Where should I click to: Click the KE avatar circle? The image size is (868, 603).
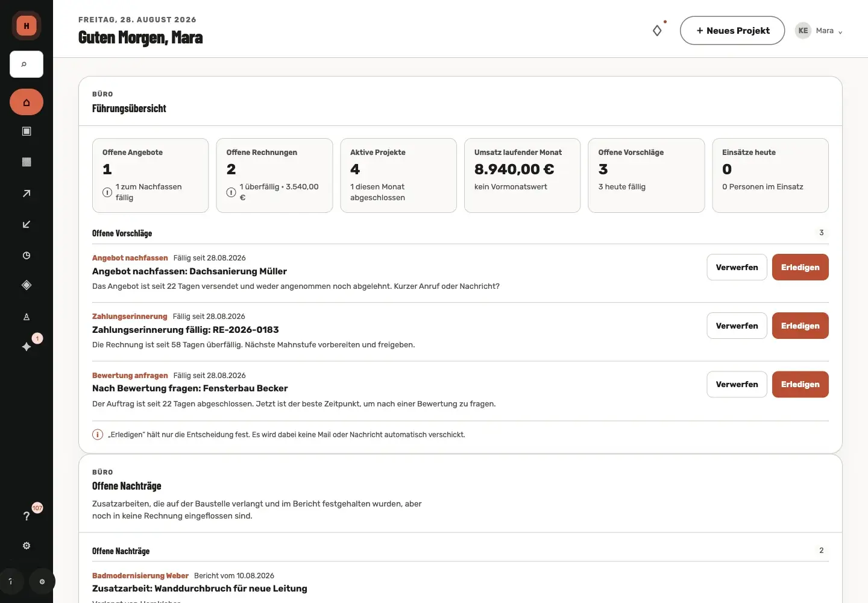point(803,31)
